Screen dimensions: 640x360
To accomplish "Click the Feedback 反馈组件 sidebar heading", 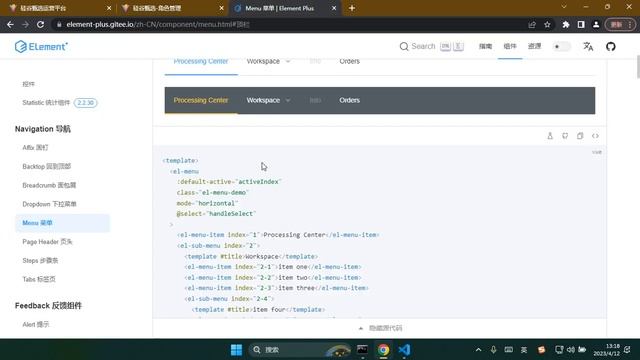I will click(x=49, y=306).
